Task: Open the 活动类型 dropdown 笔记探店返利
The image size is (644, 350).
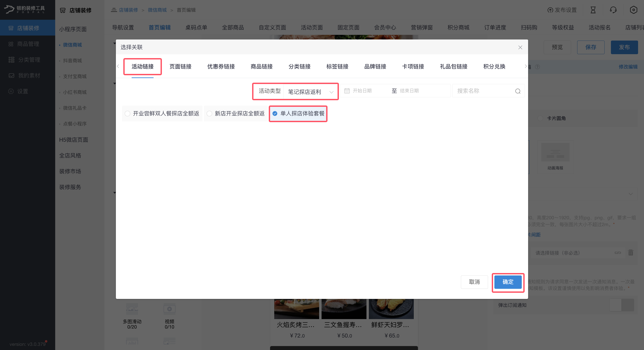Action: tap(311, 92)
